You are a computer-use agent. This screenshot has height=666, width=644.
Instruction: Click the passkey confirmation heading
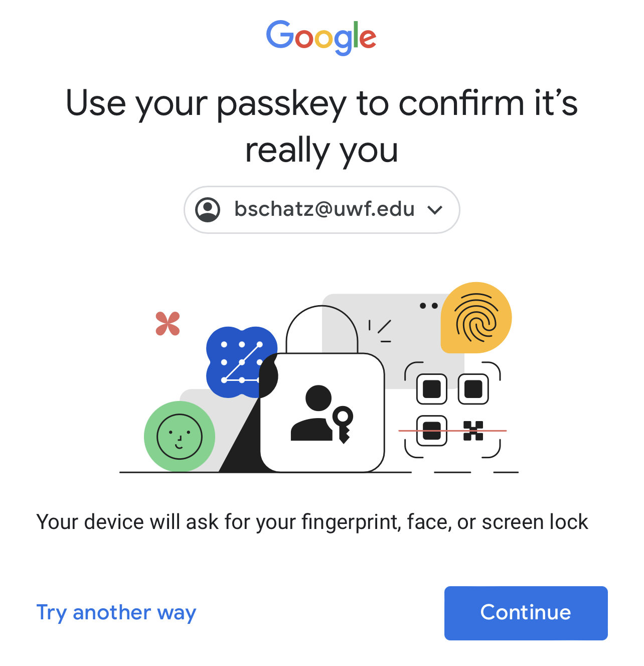tap(322, 126)
